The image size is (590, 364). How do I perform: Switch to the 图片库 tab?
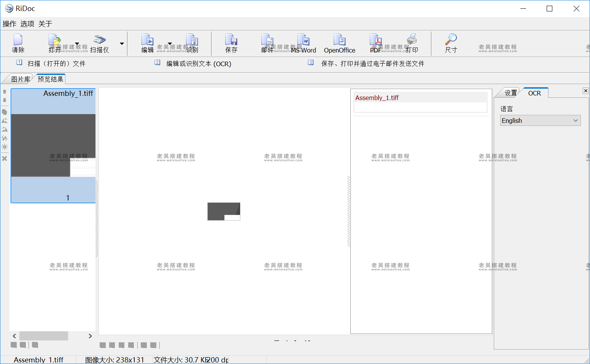[20, 79]
